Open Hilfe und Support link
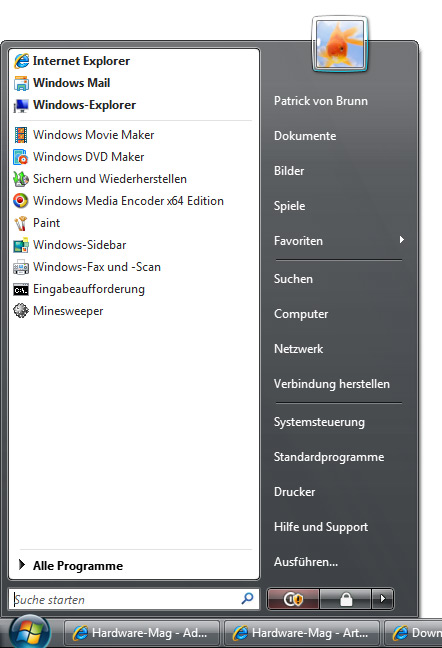 (321, 527)
